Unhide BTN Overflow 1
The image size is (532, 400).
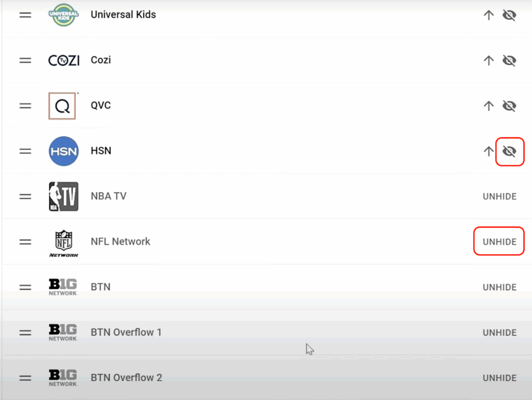499,333
